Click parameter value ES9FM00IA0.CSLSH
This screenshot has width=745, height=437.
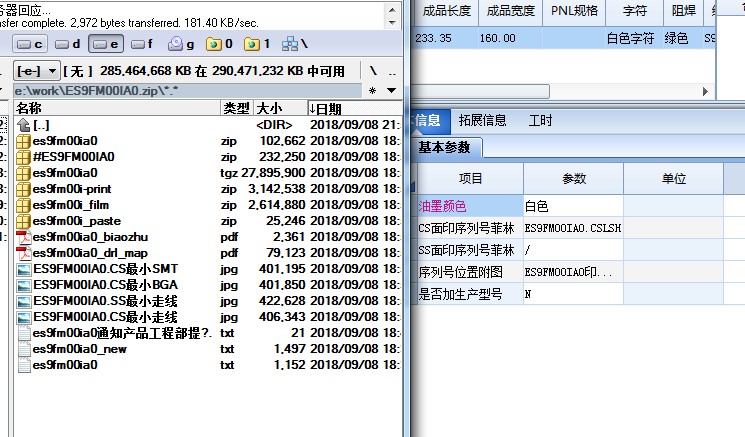(573, 228)
